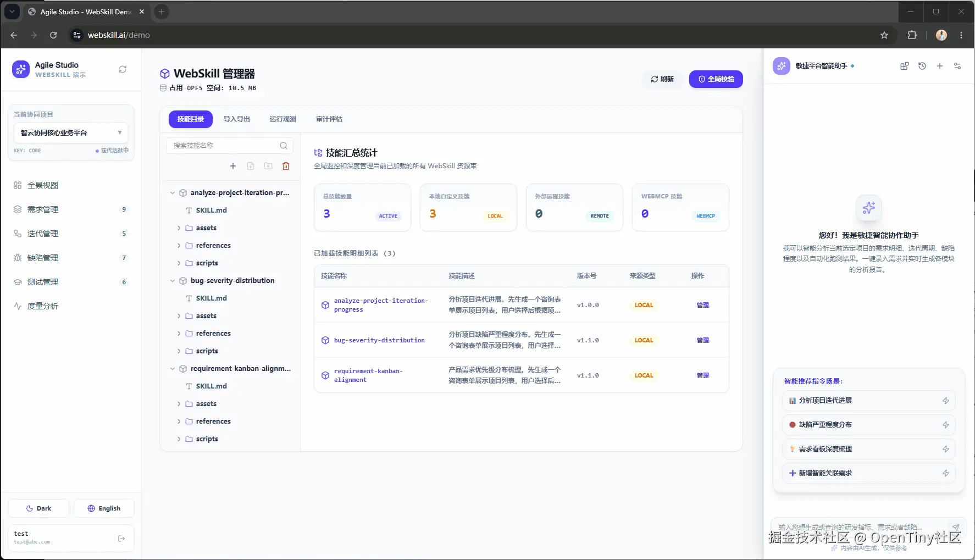
Task: Open the Chrome profile avatar
Action: (x=941, y=35)
